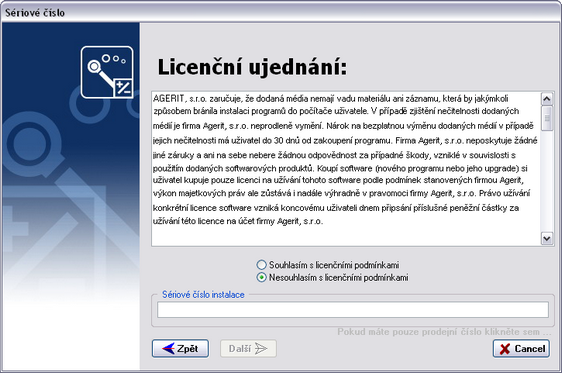Click inside the Sériové číslo instalace field

(353, 310)
